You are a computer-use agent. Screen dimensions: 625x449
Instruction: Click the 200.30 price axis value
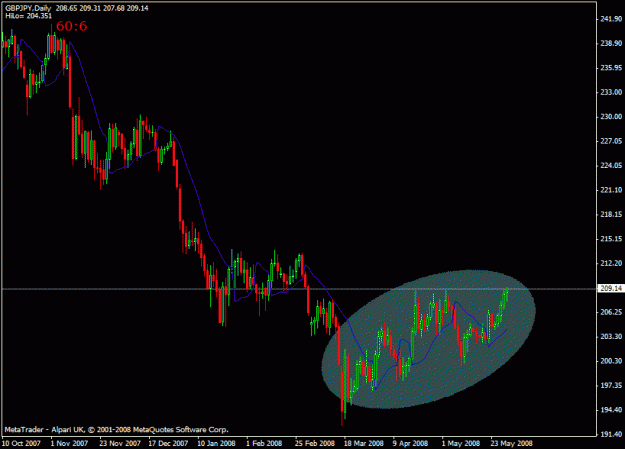(x=611, y=361)
